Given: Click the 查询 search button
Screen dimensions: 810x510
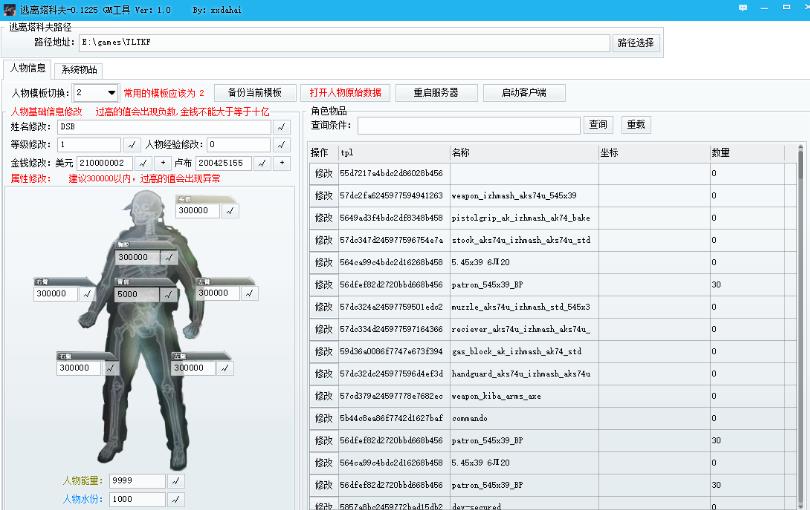Looking at the screenshot, I should point(598,125).
